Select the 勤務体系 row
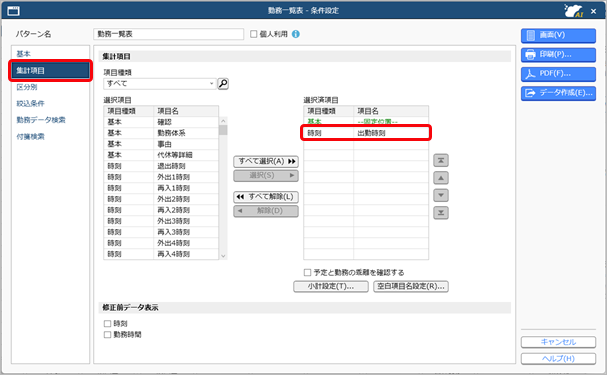 click(161, 133)
